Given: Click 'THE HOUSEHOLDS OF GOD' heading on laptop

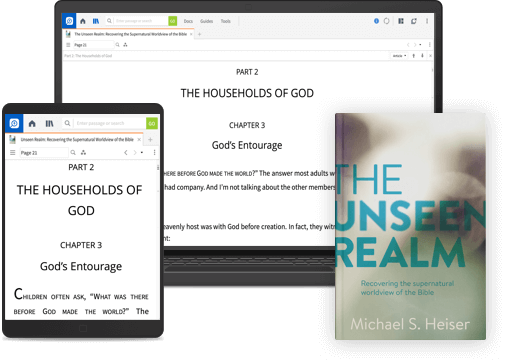Looking at the screenshot, I should point(247,93).
